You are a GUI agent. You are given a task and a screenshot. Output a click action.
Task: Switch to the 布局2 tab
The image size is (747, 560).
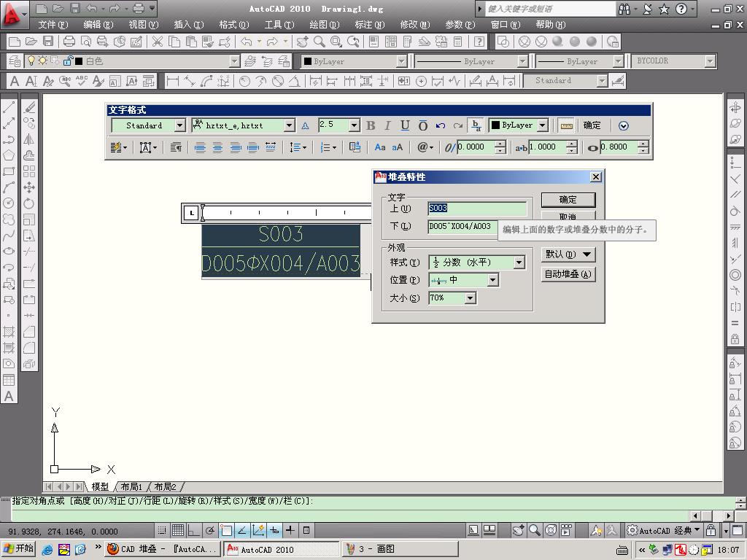pyautogui.click(x=165, y=486)
